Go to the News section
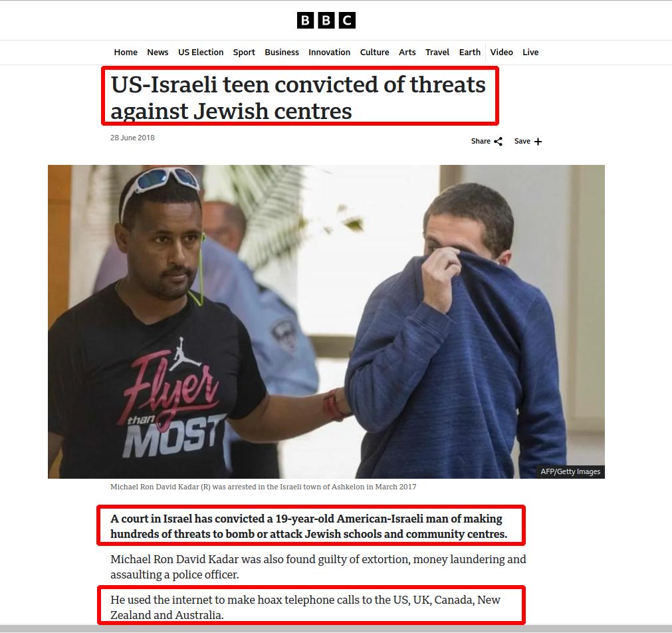 (x=158, y=53)
